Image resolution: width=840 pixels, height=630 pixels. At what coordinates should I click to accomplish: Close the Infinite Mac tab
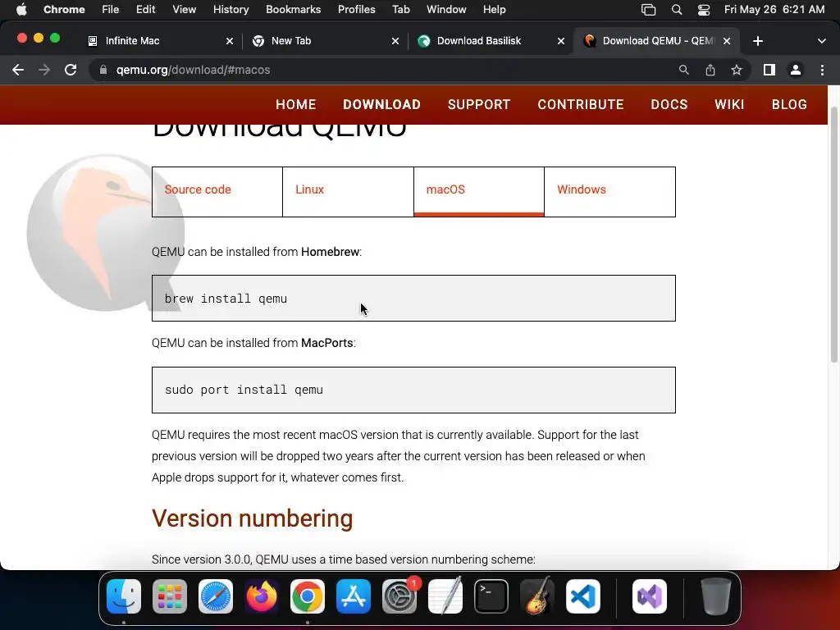(x=230, y=41)
